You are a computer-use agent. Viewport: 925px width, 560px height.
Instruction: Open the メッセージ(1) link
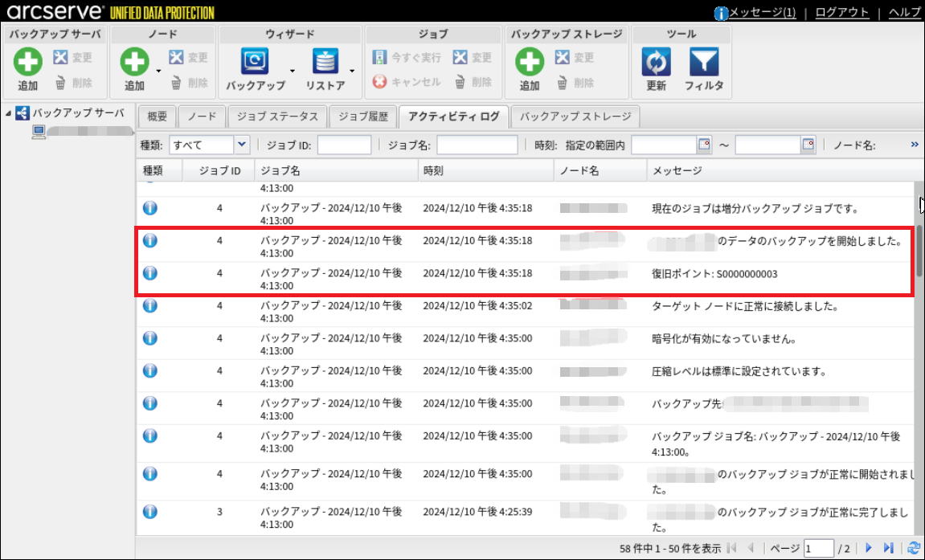(x=761, y=12)
